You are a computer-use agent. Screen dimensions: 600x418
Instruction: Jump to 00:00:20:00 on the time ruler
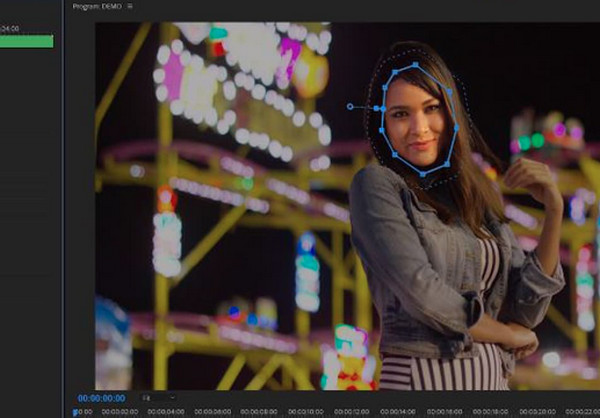537,412
